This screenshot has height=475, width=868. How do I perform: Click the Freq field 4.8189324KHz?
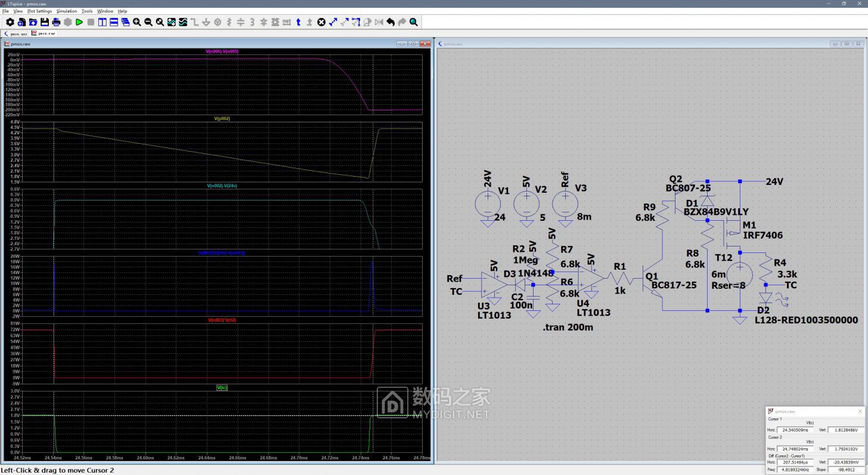click(796, 469)
